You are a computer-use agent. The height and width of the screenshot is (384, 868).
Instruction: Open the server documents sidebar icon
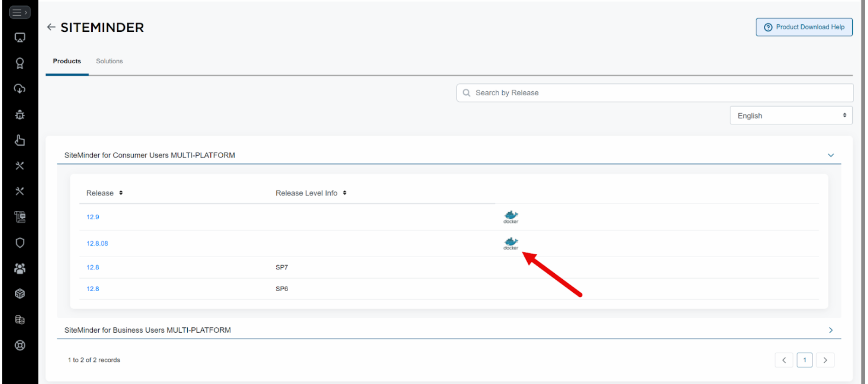(20, 217)
